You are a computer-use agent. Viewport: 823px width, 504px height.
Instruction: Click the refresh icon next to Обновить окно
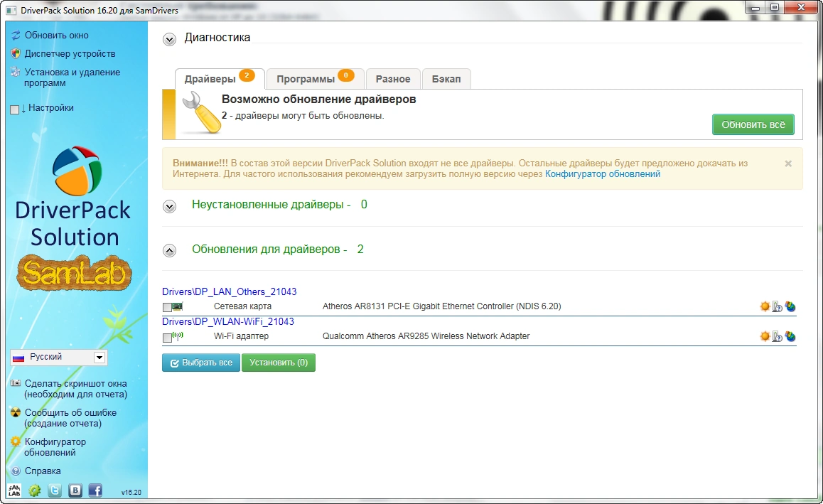tap(16, 35)
